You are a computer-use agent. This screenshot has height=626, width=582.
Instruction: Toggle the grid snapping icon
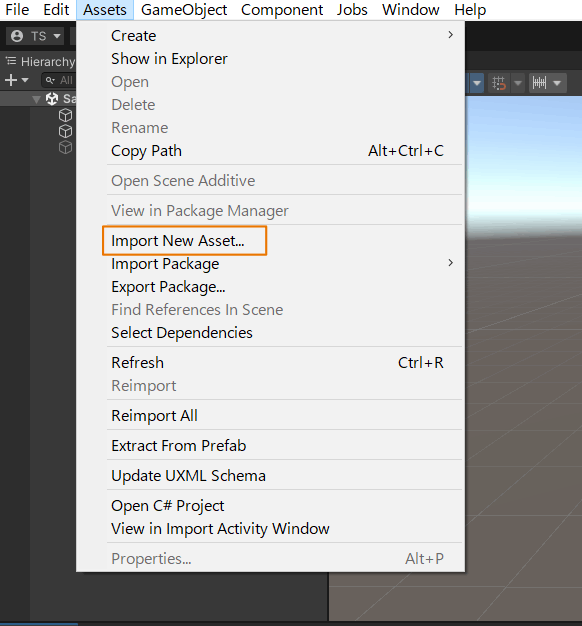click(x=499, y=83)
